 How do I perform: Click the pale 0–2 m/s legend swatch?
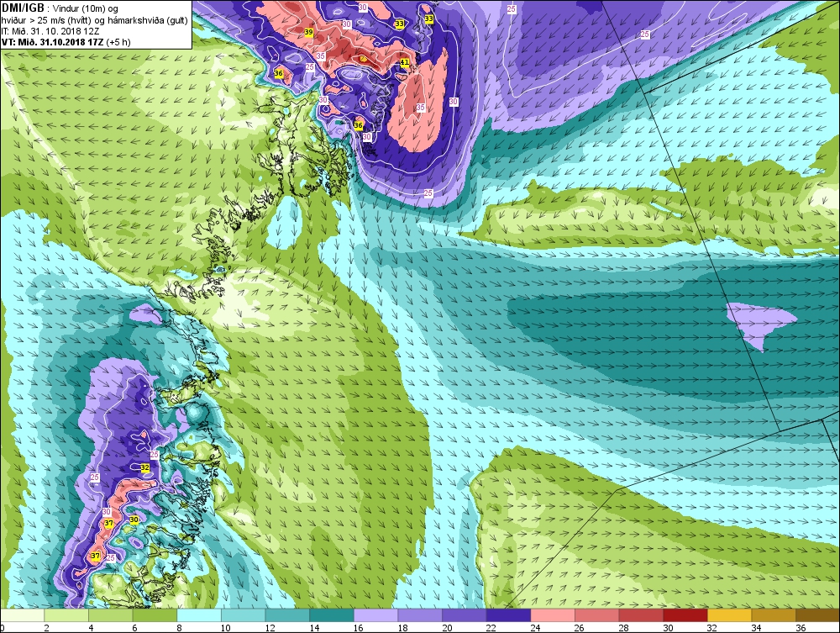point(23,615)
